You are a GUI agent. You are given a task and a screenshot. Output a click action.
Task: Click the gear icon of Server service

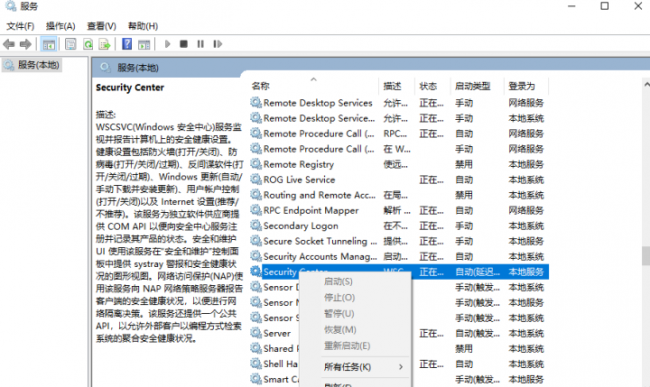click(x=256, y=333)
